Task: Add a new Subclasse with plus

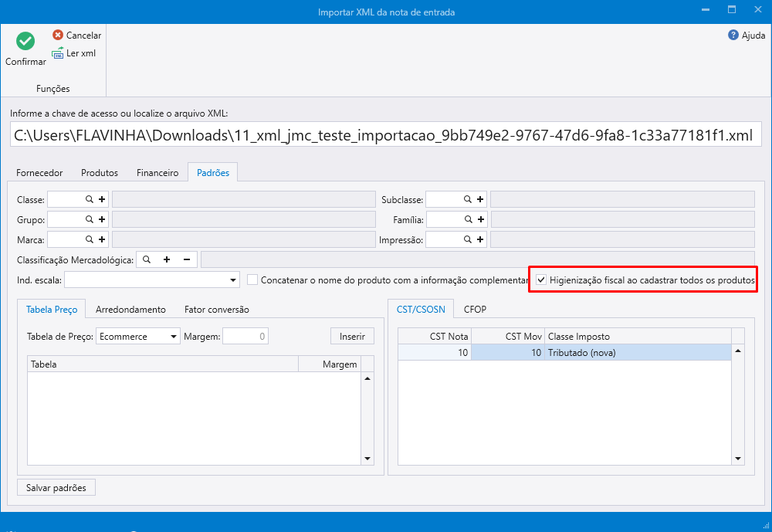Action: tap(480, 199)
